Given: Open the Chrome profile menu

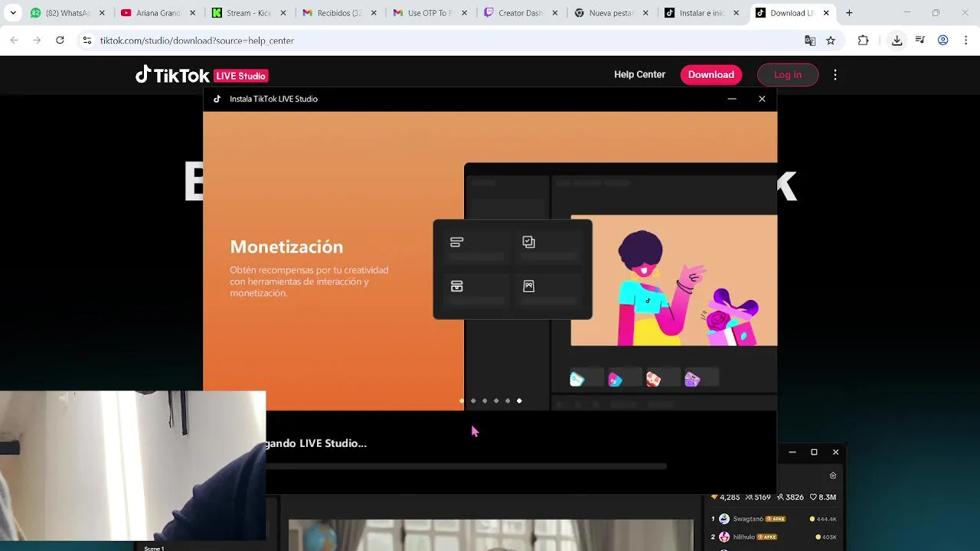Looking at the screenshot, I should pos(943,41).
